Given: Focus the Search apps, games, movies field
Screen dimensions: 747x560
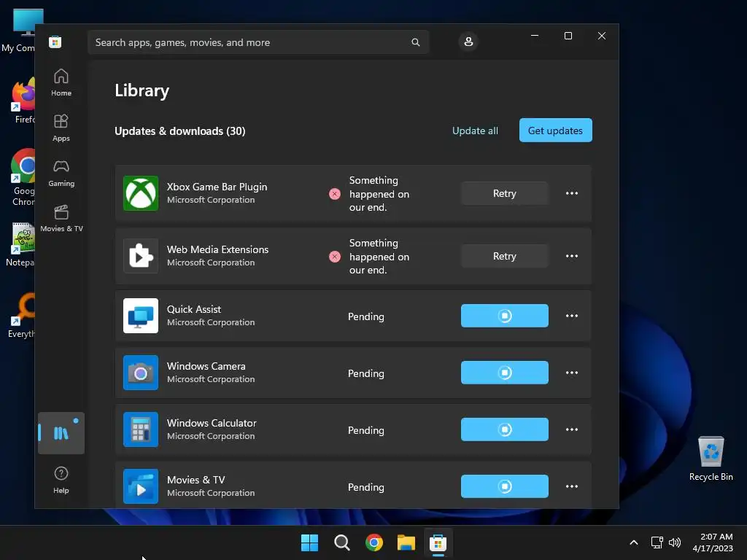Looking at the screenshot, I should (x=258, y=42).
